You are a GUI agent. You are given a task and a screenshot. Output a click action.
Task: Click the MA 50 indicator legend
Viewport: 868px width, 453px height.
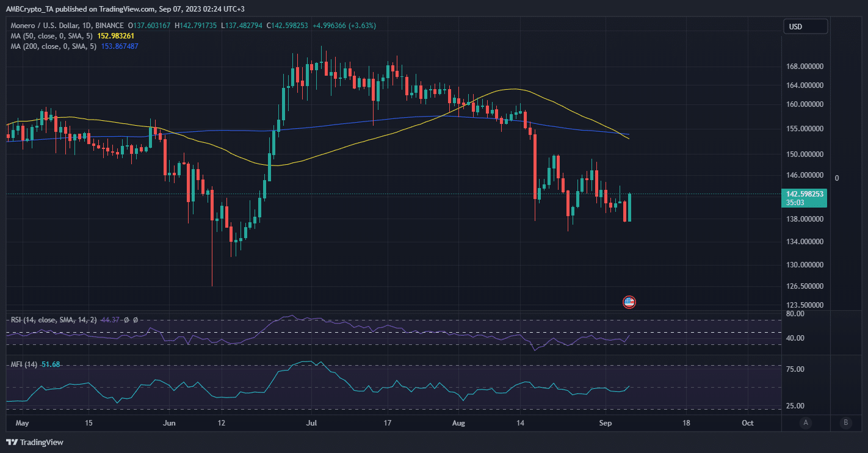(x=51, y=36)
